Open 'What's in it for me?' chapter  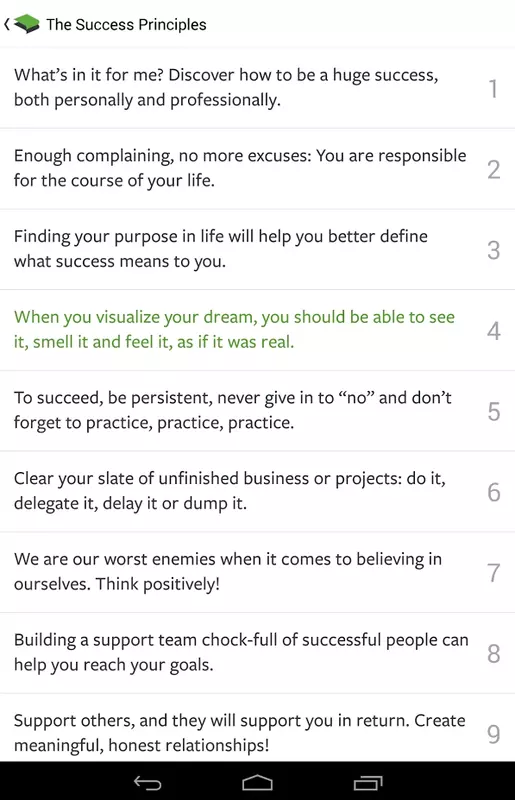point(257,88)
